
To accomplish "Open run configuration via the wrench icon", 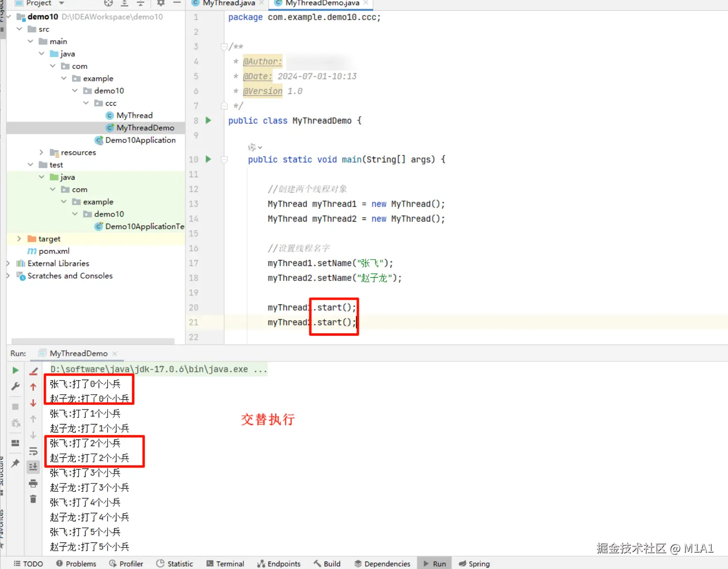I will [x=15, y=387].
